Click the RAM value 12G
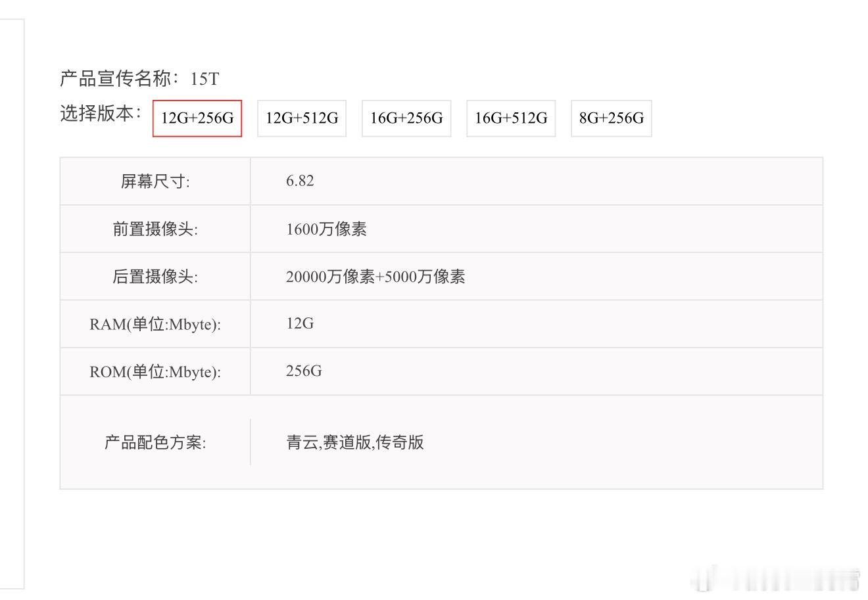Screen dimensions: 868x600 click(300, 323)
